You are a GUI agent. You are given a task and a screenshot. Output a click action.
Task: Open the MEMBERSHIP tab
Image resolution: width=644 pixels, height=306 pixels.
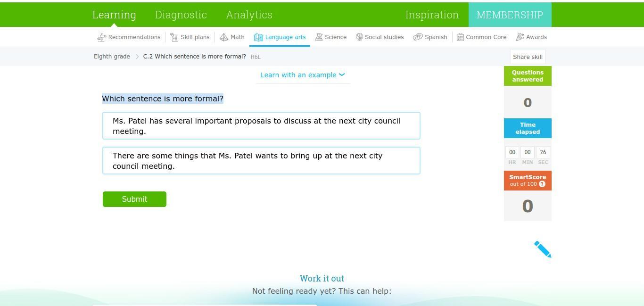tap(510, 15)
